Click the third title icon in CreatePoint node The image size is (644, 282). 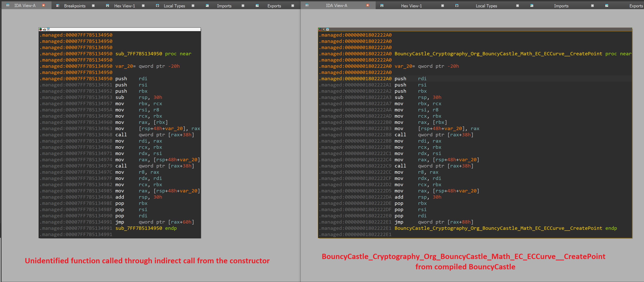pos(328,29)
